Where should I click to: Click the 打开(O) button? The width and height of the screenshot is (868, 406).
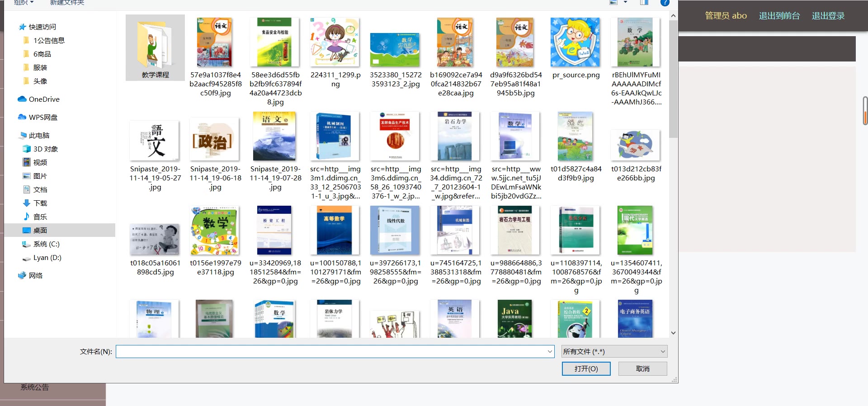586,368
